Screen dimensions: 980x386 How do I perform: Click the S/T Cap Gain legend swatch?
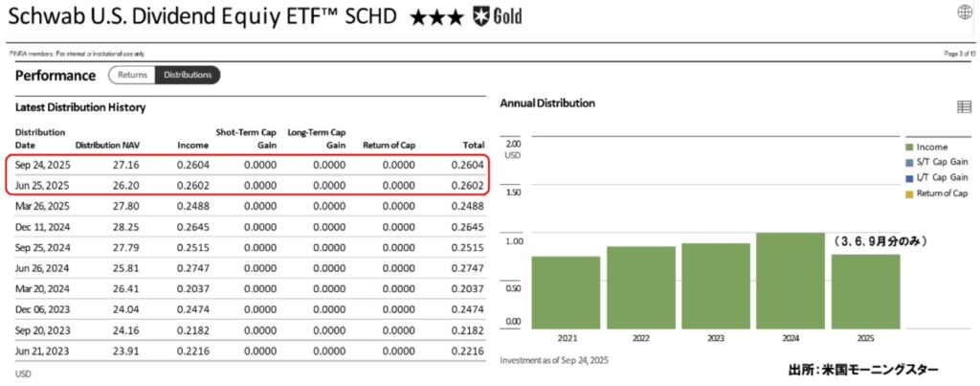point(908,162)
